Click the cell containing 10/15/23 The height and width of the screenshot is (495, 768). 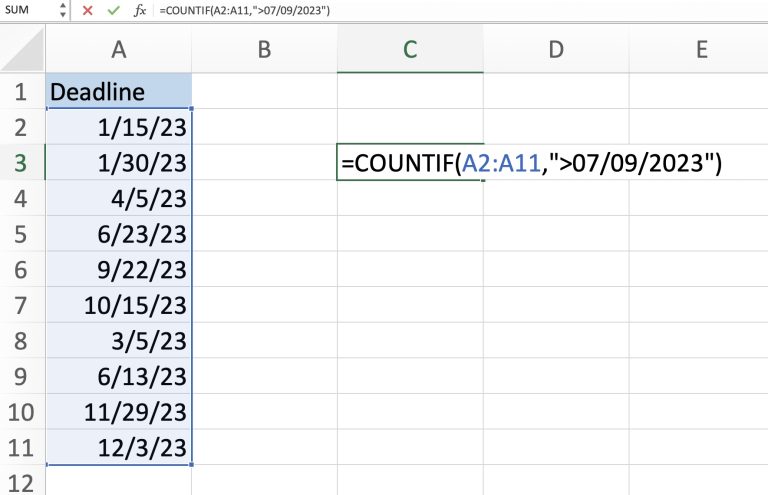pos(119,305)
